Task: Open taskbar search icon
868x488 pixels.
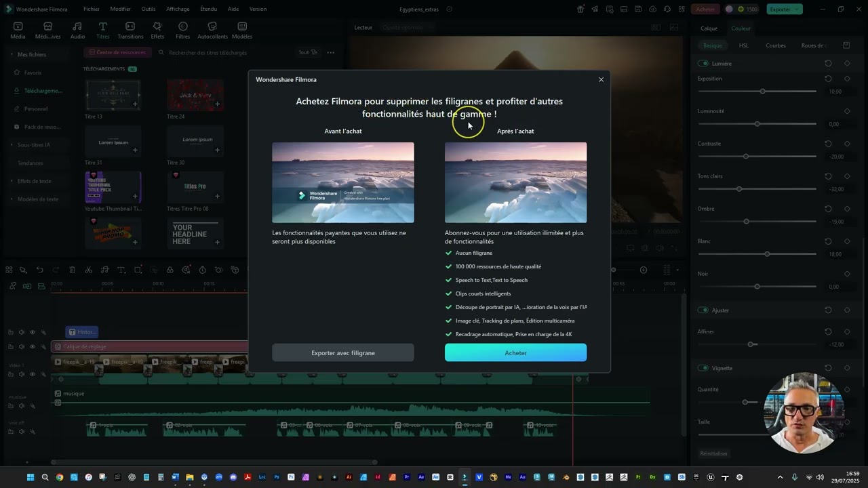Action: pos(45,477)
